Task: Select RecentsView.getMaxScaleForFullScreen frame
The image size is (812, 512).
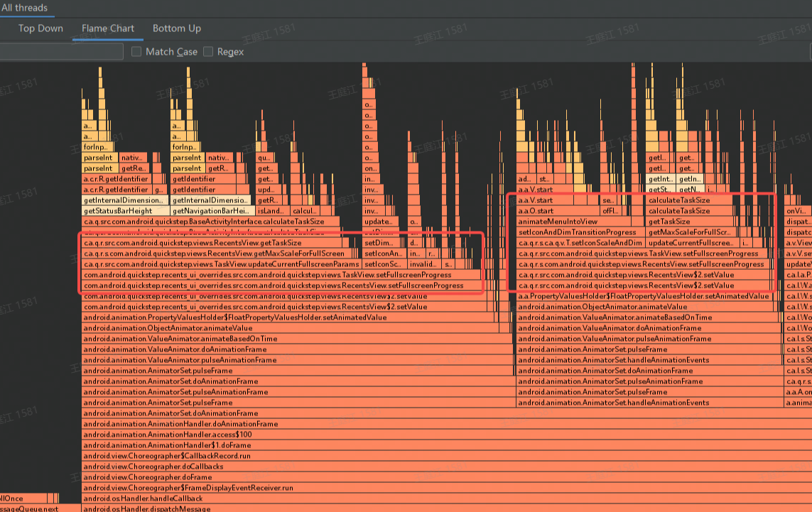Action: (x=217, y=254)
